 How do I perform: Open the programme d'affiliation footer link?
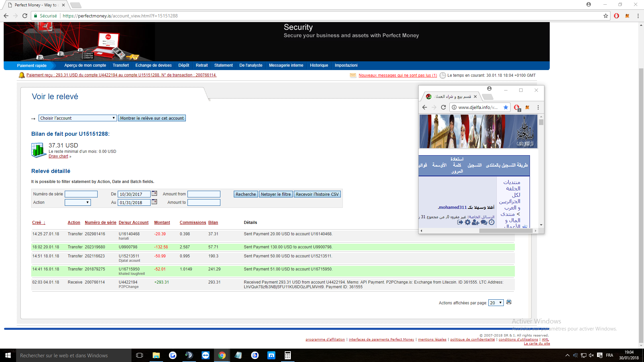tap(325, 340)
